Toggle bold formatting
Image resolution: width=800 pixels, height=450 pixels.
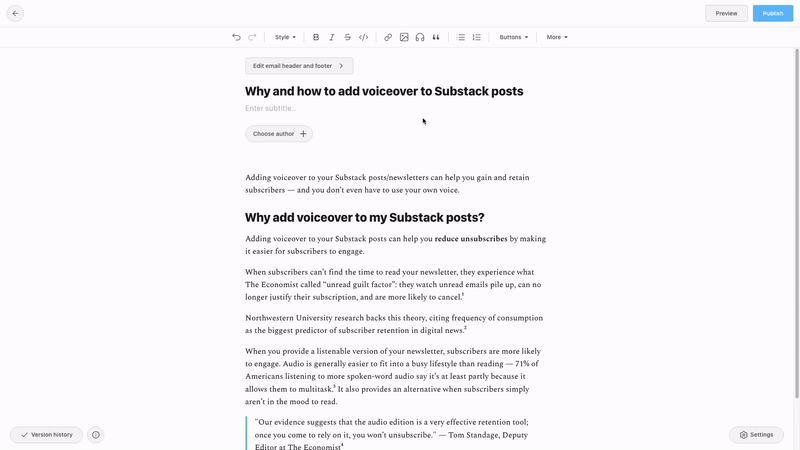316,37
